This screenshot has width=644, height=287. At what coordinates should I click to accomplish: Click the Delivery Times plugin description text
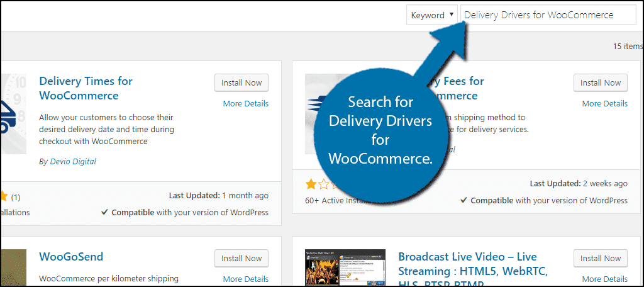pyautogui.click(x=106, y=130)
